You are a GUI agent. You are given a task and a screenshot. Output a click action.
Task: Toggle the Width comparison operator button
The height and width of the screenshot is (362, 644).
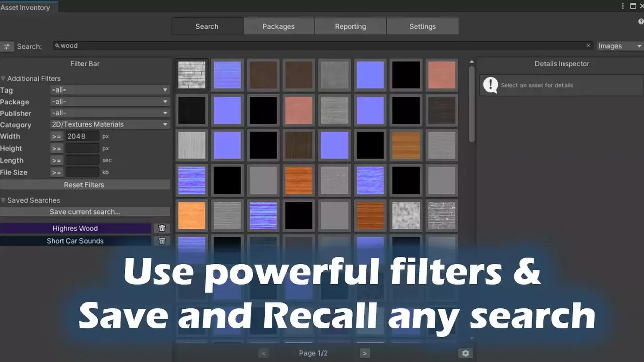[x=56, y=136]
